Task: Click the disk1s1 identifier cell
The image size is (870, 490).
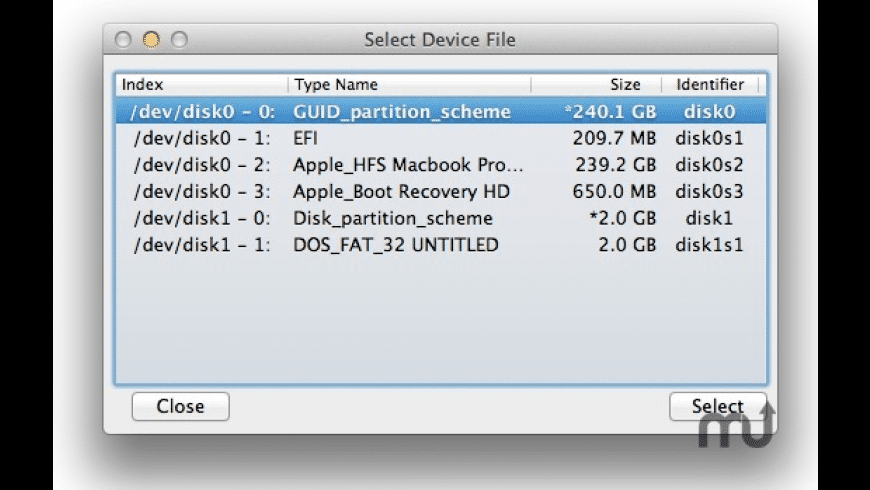Action: click(x=709, y=245)
